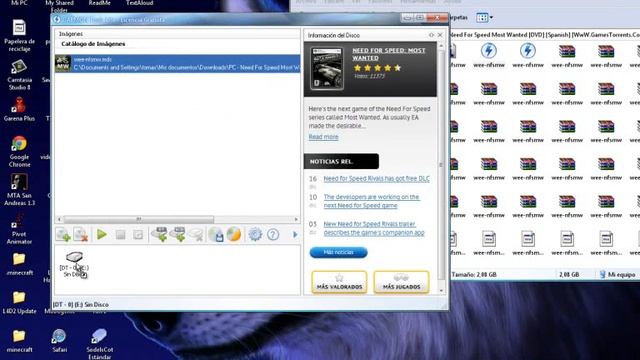Click the grey Unmount stop icon

(x=120, y=234)
